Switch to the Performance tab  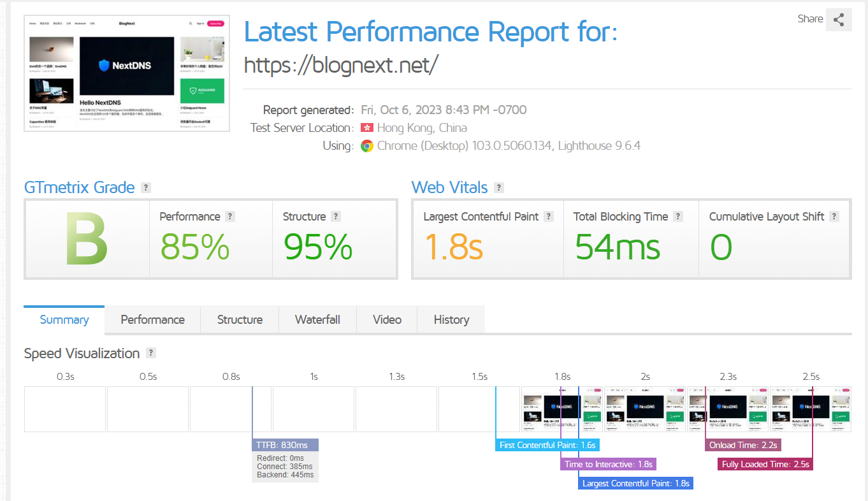152,320
